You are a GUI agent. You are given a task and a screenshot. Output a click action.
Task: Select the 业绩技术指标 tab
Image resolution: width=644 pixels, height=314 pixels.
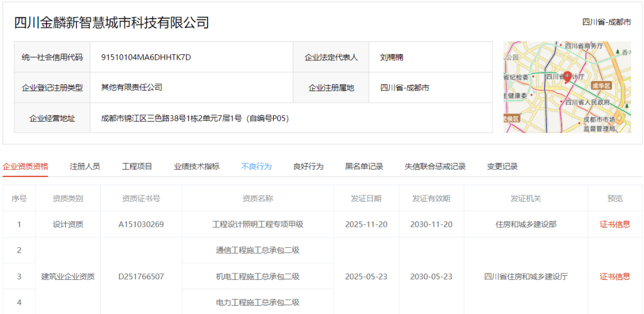click(x=197, y=167)
